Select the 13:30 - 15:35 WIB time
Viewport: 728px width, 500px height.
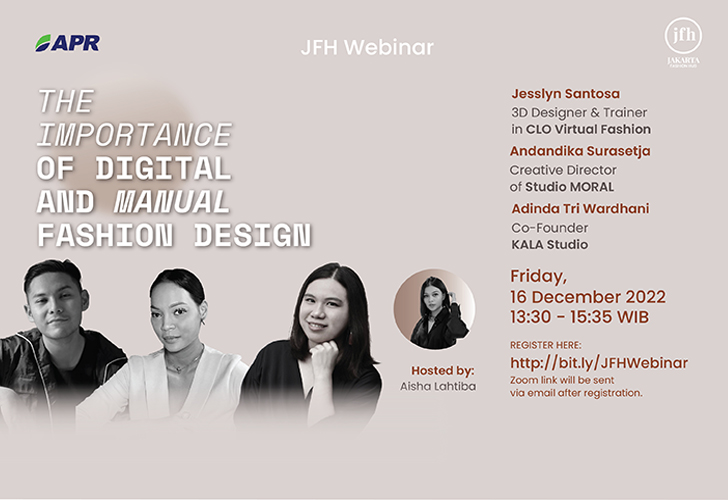[579, 318]
